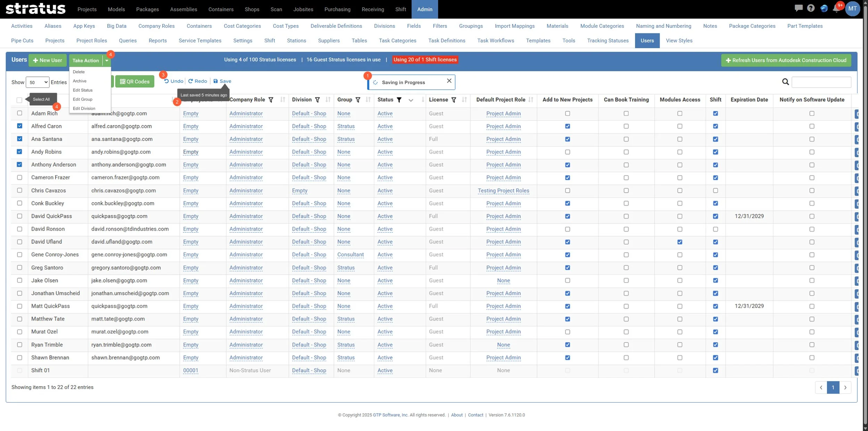Expand the Status column chevron
This screenshot has width=868, height=431.
(411, 100)
